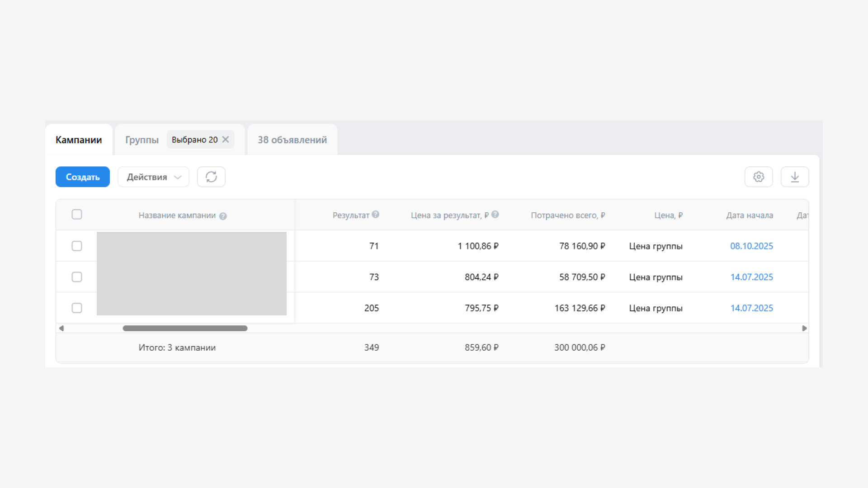Open the 38 объявлений tab
Viewport: 868px width, 488px height.
coord(292,140)
